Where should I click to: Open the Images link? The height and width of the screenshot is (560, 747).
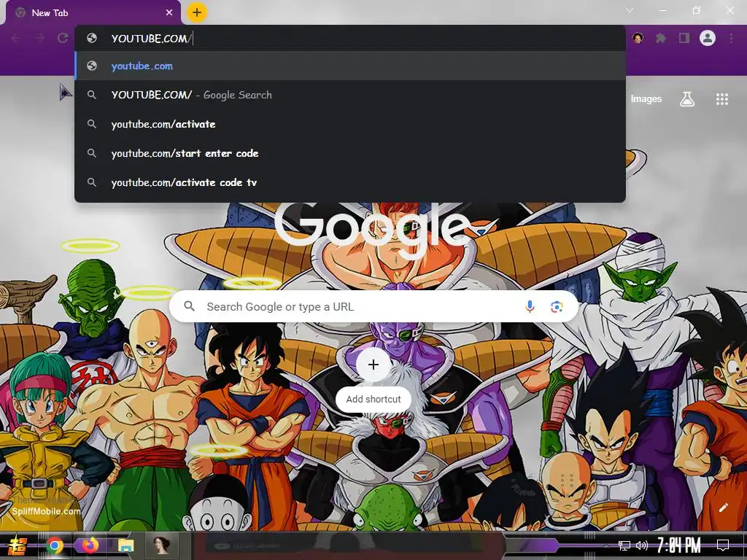click(646, 99)
